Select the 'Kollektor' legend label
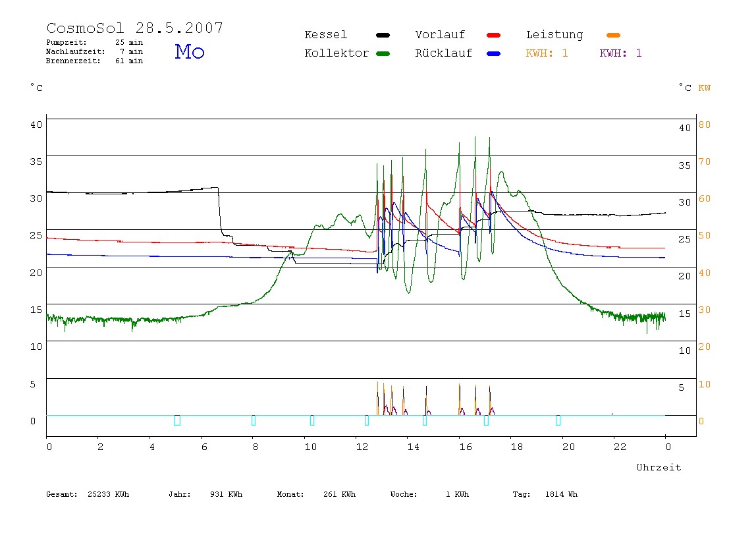 click(336, 53)
